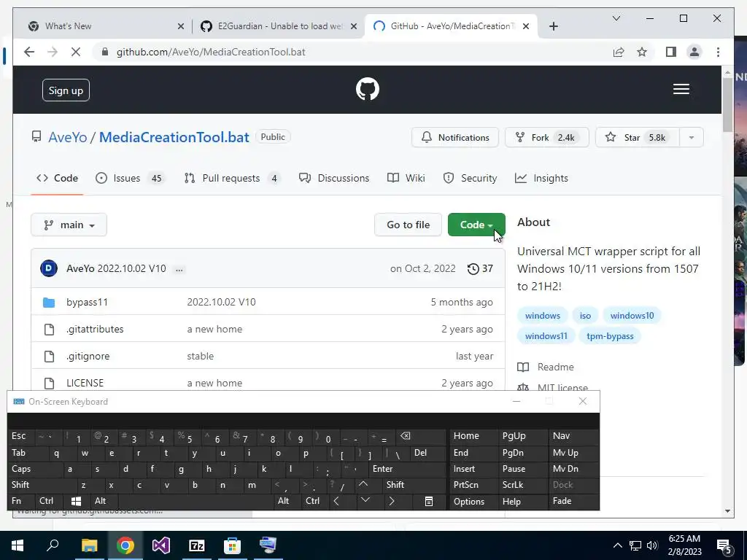Click the address bar URL
This screenshot has height=560, width=747.
[x=211, y=52]
